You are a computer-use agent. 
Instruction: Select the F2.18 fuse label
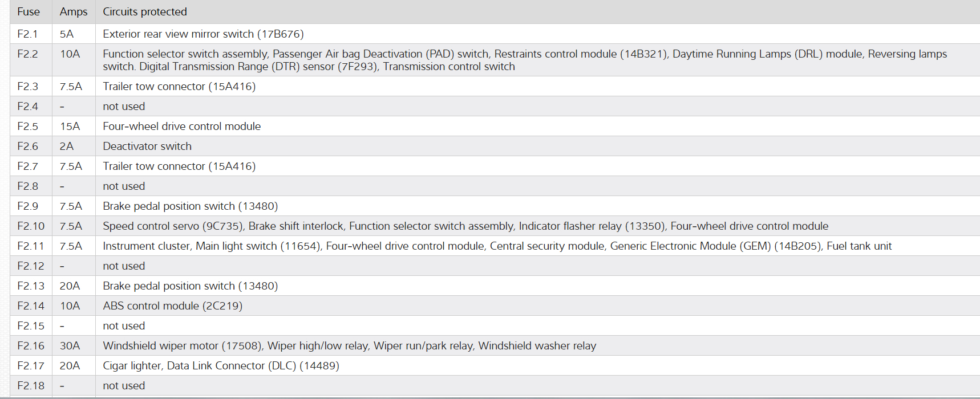[31, 386]
